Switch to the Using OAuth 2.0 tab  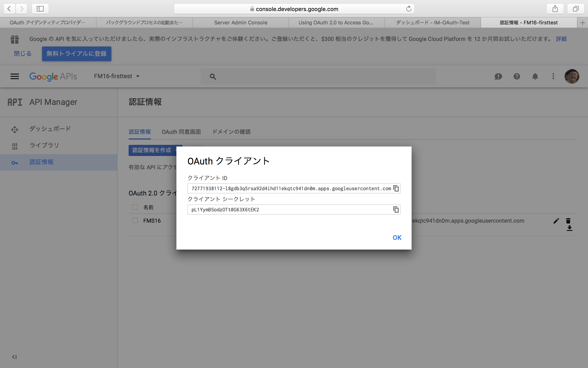[336, 23]
